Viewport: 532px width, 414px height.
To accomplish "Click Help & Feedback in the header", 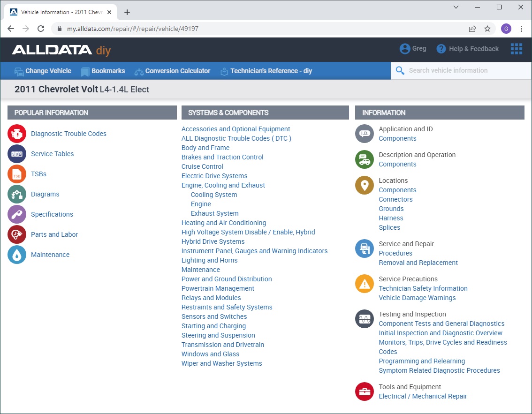I will [468, 49].
